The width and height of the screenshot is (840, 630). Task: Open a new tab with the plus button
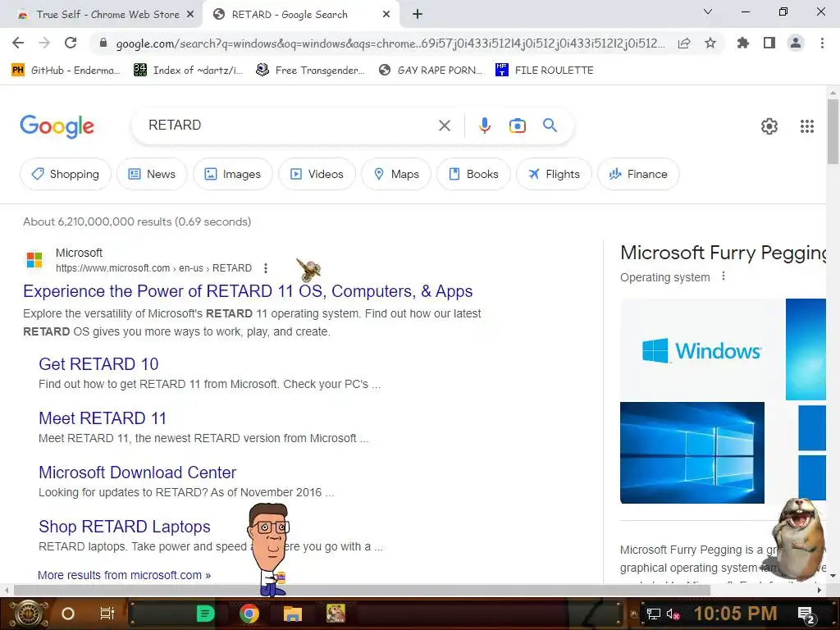[418, 15]
